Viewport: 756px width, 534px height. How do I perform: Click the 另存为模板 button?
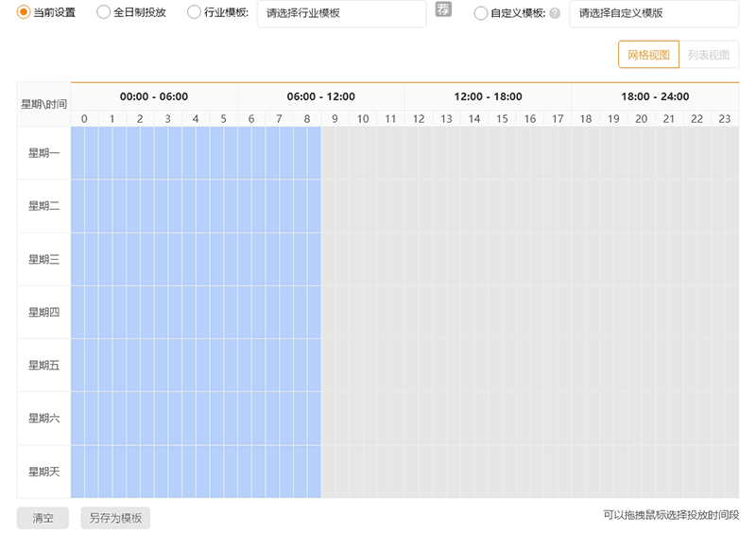point(115,518)
